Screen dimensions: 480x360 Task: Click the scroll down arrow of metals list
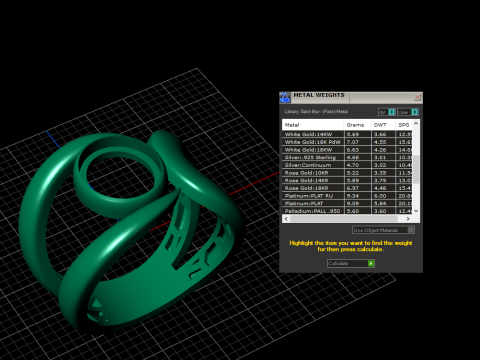coord(416,211)
